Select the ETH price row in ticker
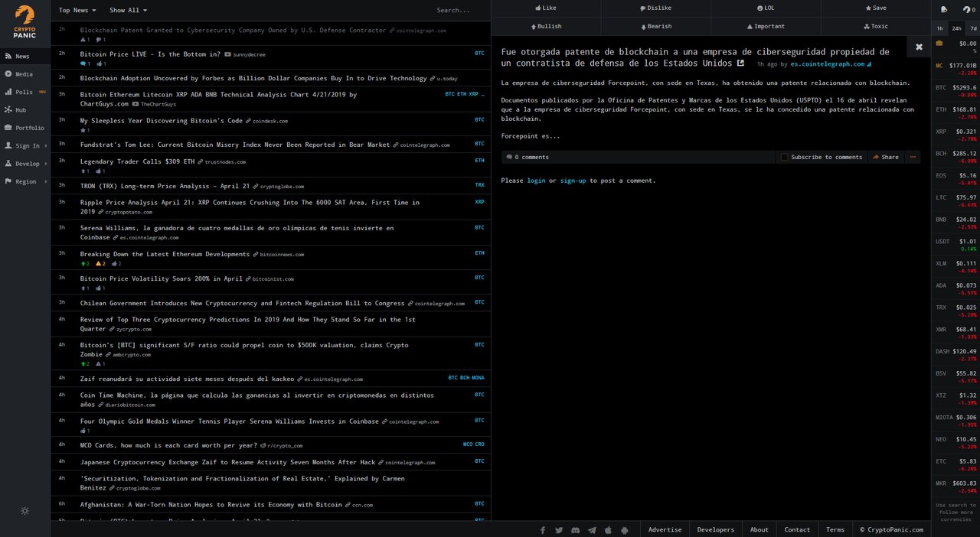The image size is (980, 537). [955, 113]
